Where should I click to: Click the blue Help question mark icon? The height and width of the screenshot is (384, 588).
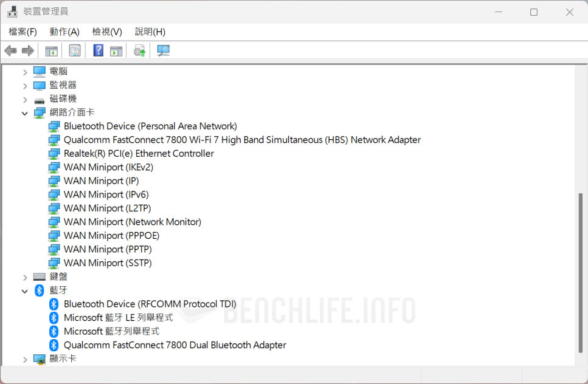click(99, 50)
